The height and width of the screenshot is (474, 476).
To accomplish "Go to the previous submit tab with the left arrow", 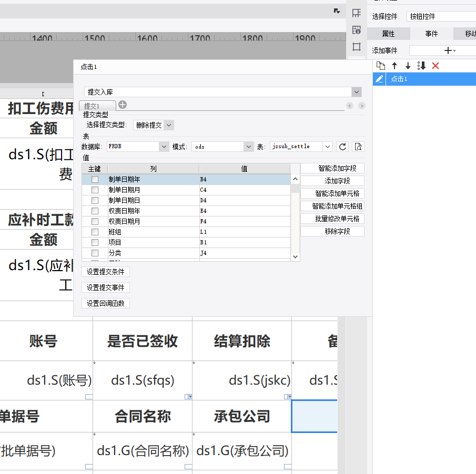I will (350, 106).
